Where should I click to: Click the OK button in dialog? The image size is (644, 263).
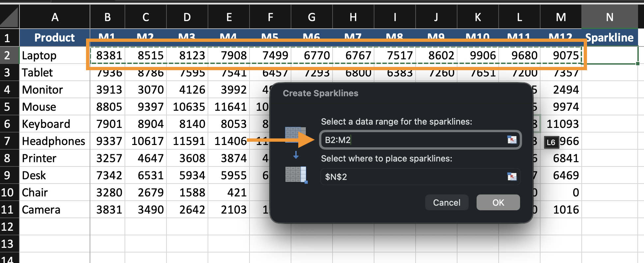pos(498,202)
